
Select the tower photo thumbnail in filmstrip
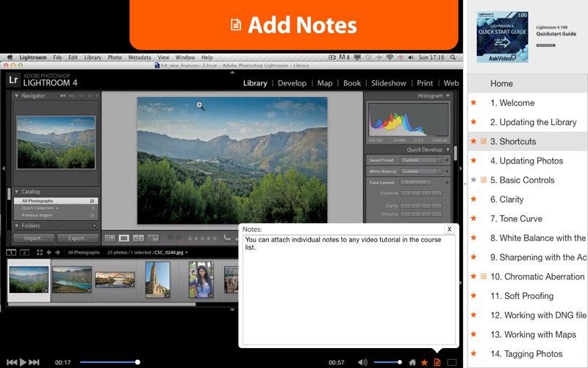tap(157, 280)
